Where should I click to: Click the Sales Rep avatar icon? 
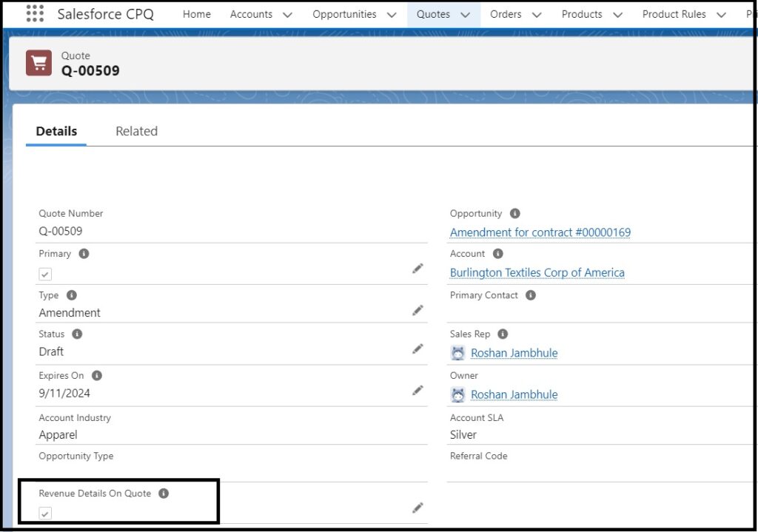coord(457,353)
